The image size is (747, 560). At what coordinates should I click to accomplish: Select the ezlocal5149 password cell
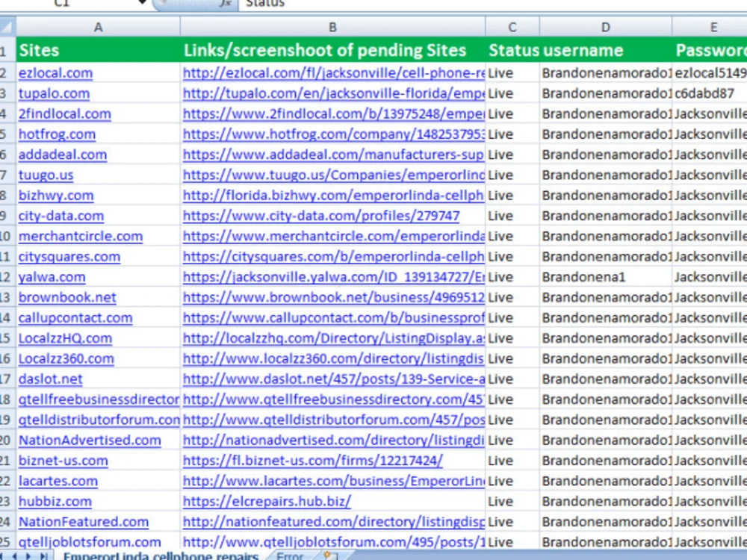710,73
